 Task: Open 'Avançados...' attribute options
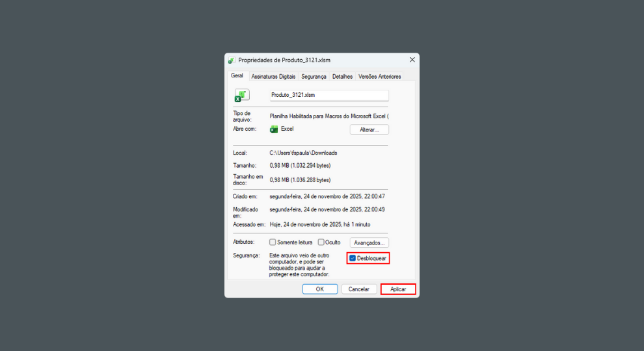coord(369,242)
